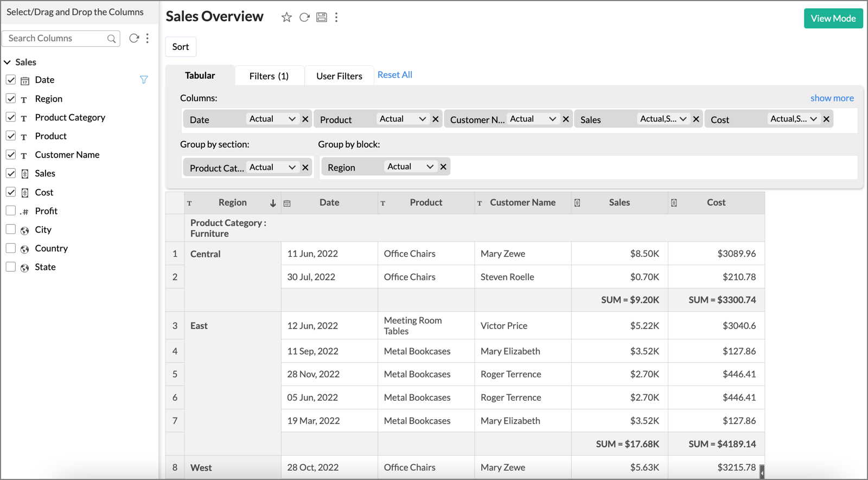Click the sort arrow on Region header
This screenshot has height=480, width=868.
click(x=273, y=203)
